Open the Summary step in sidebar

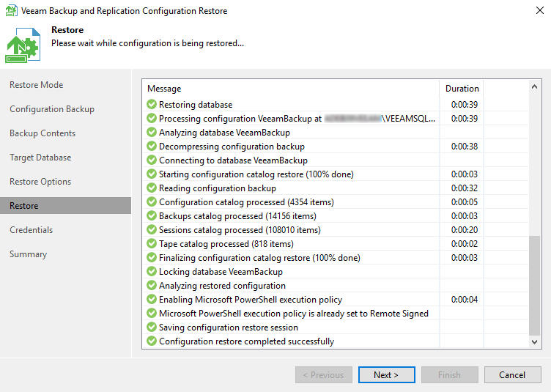click(x=29, y=254)
